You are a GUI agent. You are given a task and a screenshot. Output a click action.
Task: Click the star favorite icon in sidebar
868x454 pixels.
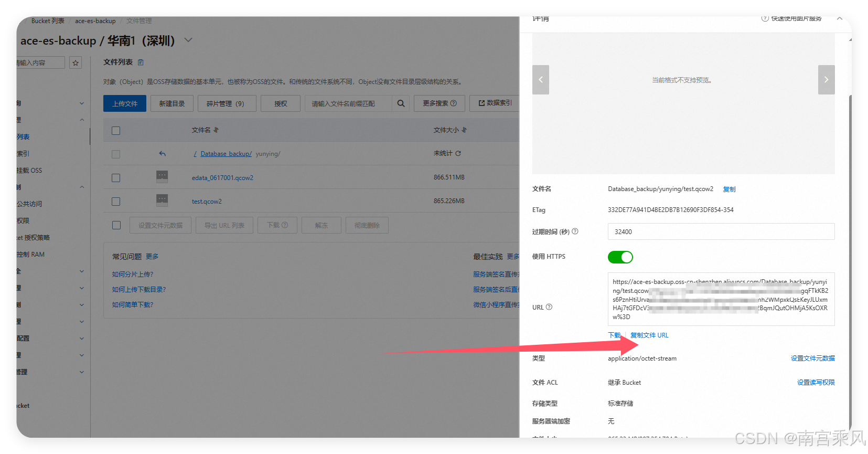[x=76, y=63]
